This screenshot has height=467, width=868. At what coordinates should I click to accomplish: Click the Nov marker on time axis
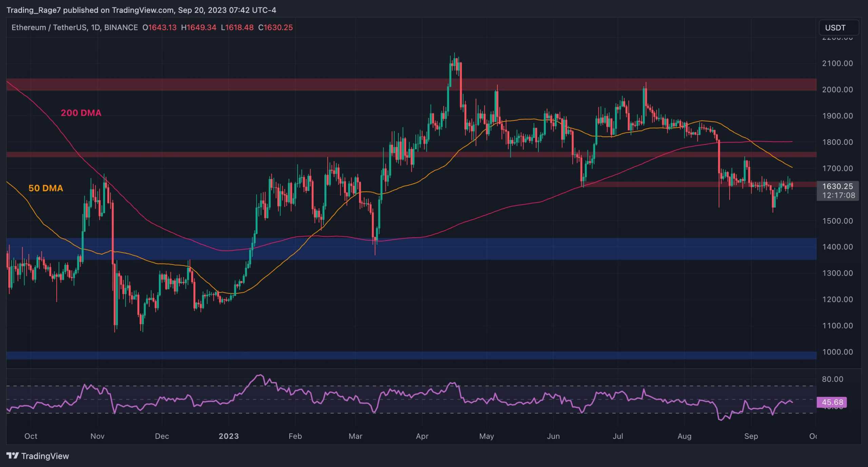coord(97,436)
